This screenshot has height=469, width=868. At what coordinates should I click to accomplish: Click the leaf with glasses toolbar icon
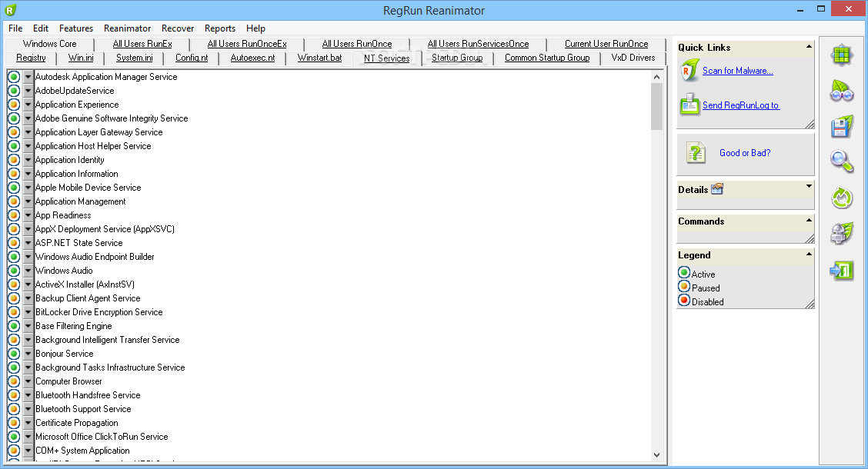tap(841, 91)
